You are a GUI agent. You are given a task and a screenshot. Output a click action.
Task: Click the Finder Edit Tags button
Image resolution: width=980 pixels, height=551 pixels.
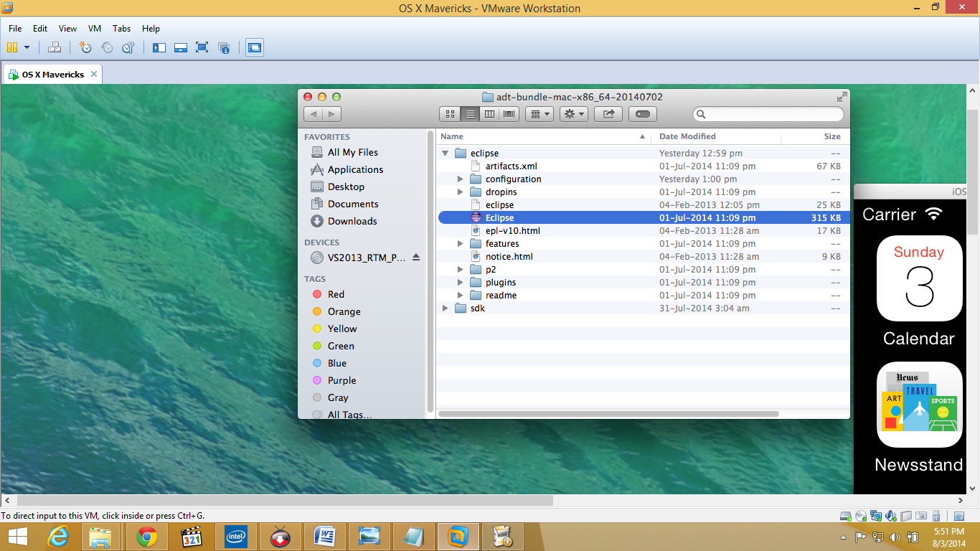click(x=643, y=114)
